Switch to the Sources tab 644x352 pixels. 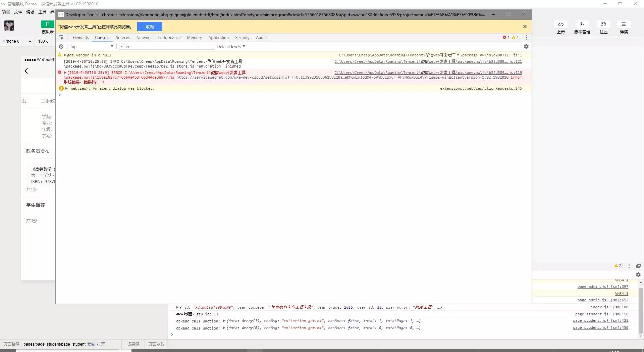123,38
